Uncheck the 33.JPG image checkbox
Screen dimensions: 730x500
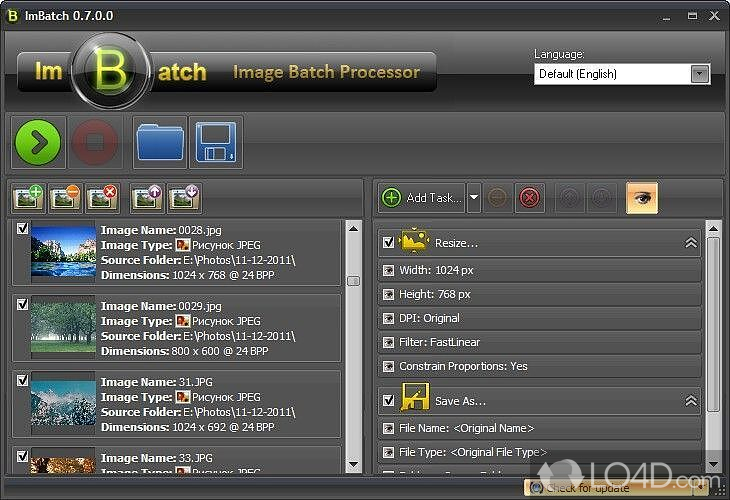[22, 456]
